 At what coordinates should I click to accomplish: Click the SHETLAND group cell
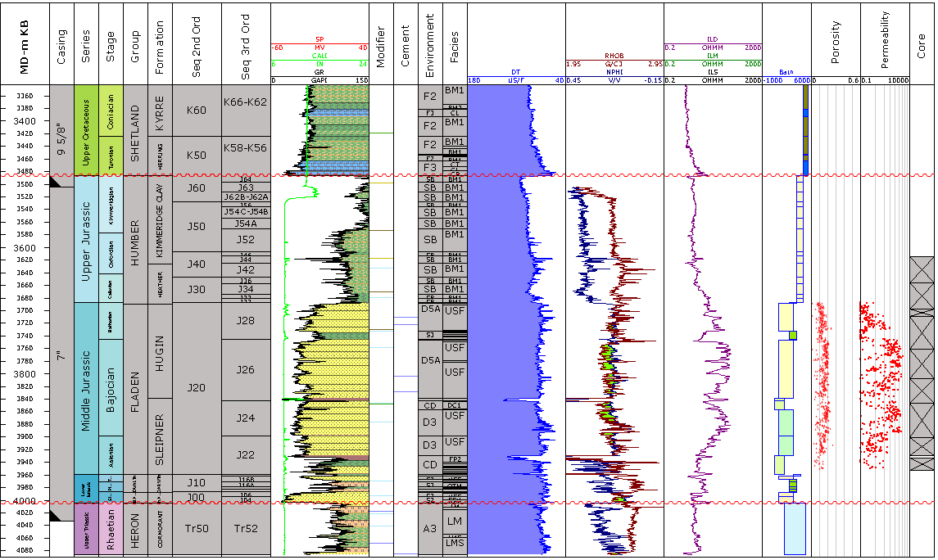(x=135, y=129)
